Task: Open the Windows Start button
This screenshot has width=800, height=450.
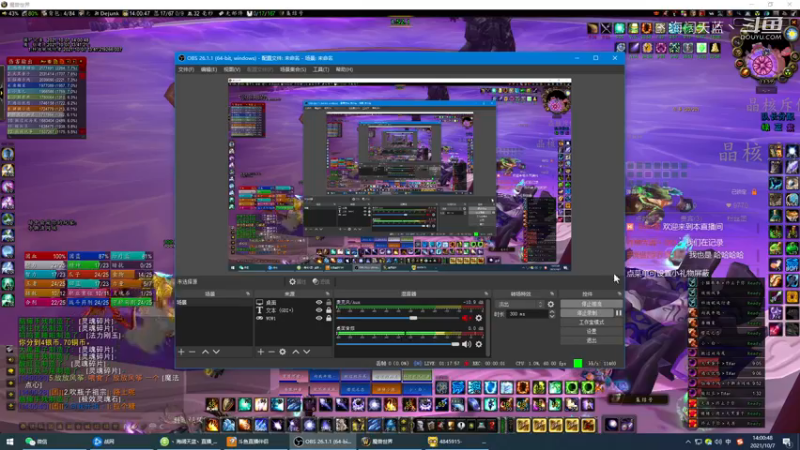Action: (10, 441)
